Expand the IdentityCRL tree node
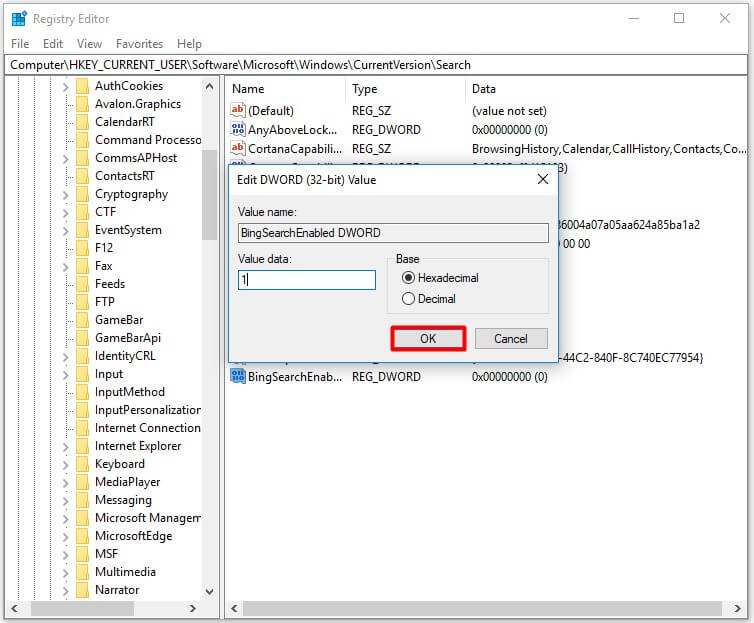The width and height of the screenshot is (754, 623). point(66,357)
